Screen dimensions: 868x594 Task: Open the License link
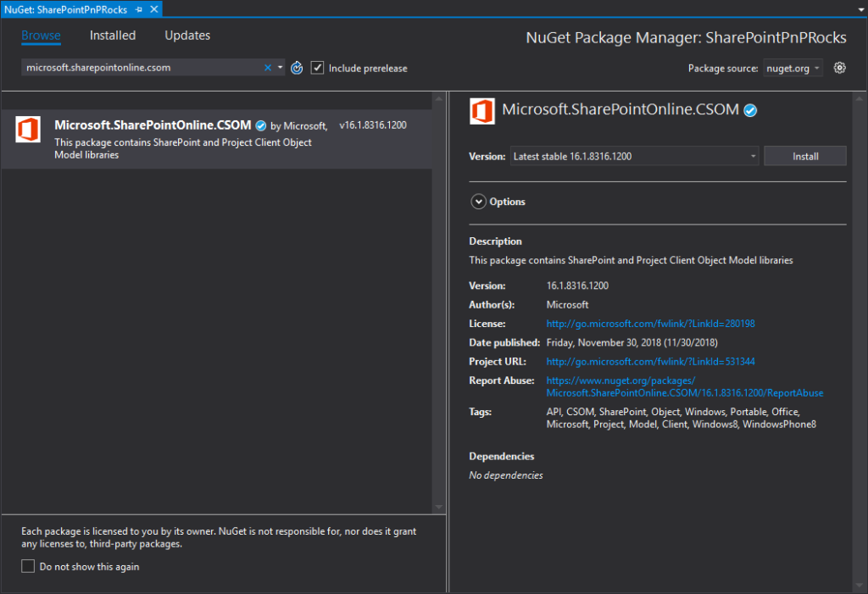[650, 324]
